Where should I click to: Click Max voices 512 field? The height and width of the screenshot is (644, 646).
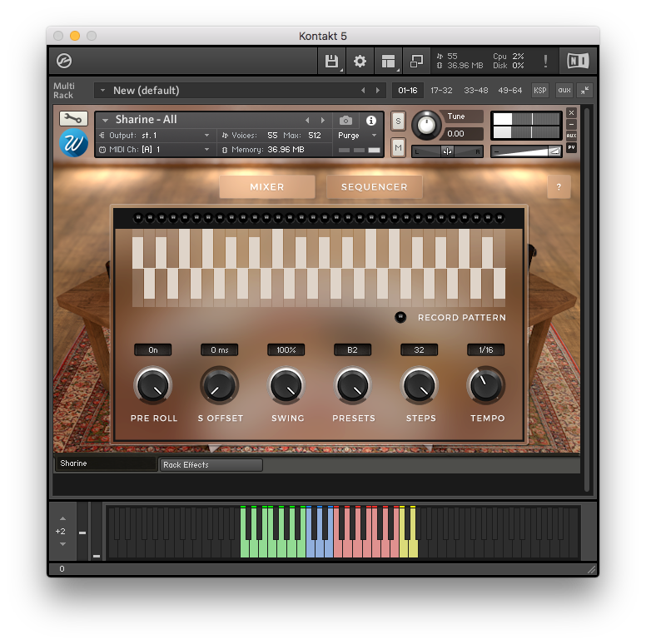315,136
